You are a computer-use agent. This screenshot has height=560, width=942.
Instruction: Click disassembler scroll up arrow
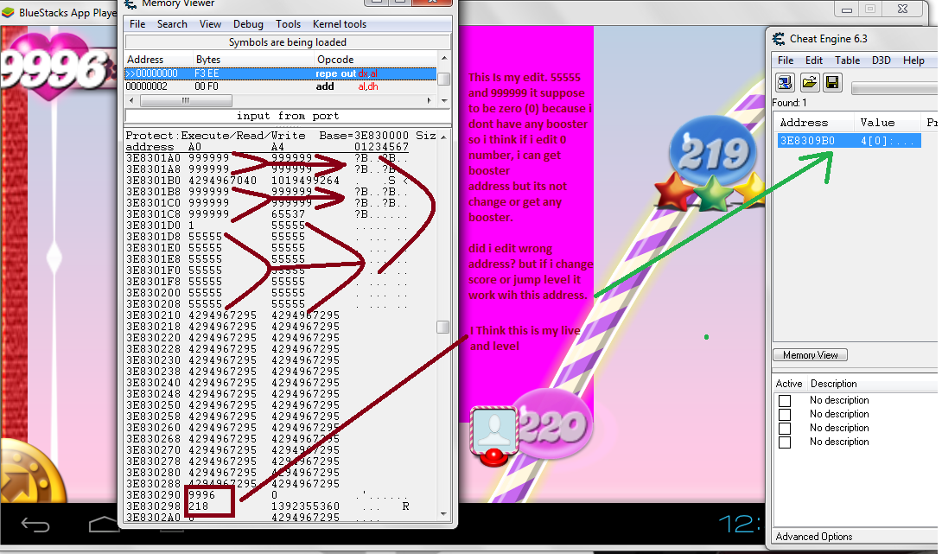pyautogui.click(x=444, y=58)
